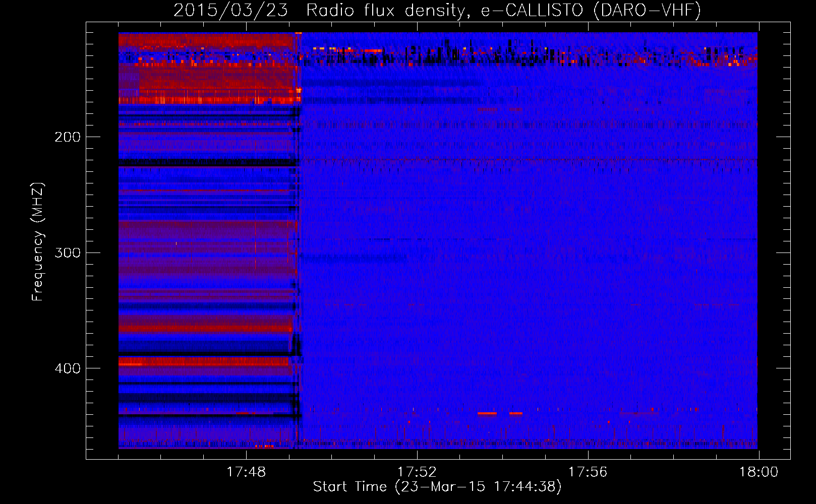Click the '17:52' time tick label
This screenshot has width=816, height=504.
[417, 472]
